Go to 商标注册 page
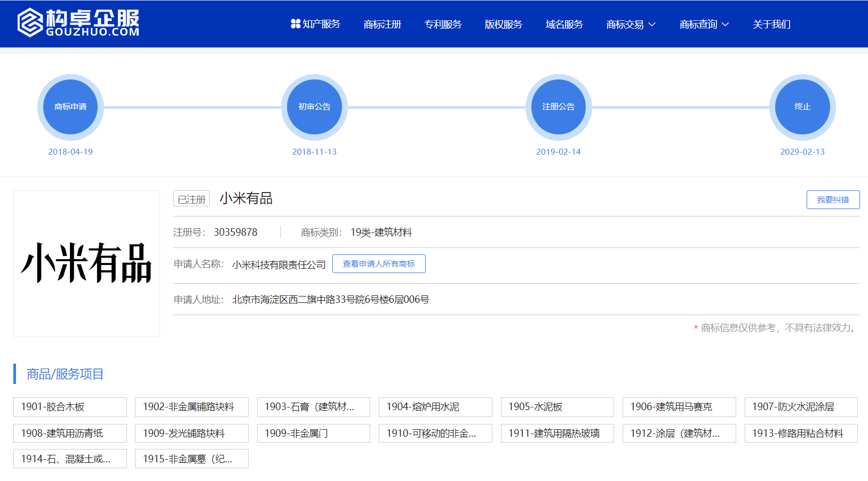Screen dimensions: 868x481 point(382,24)
